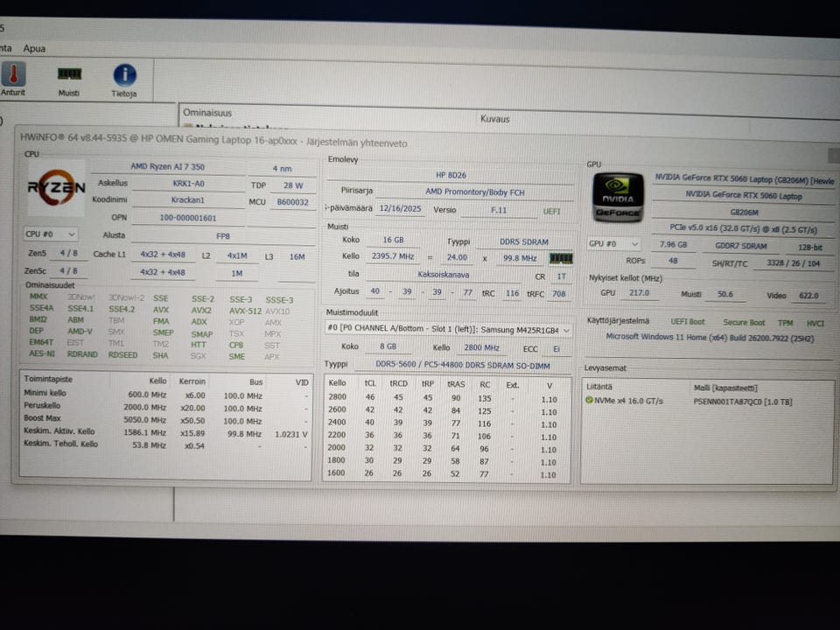Viewport: 840px width, 630px height.
Task: Click the Boost Max row
Action: pos(165,419)
